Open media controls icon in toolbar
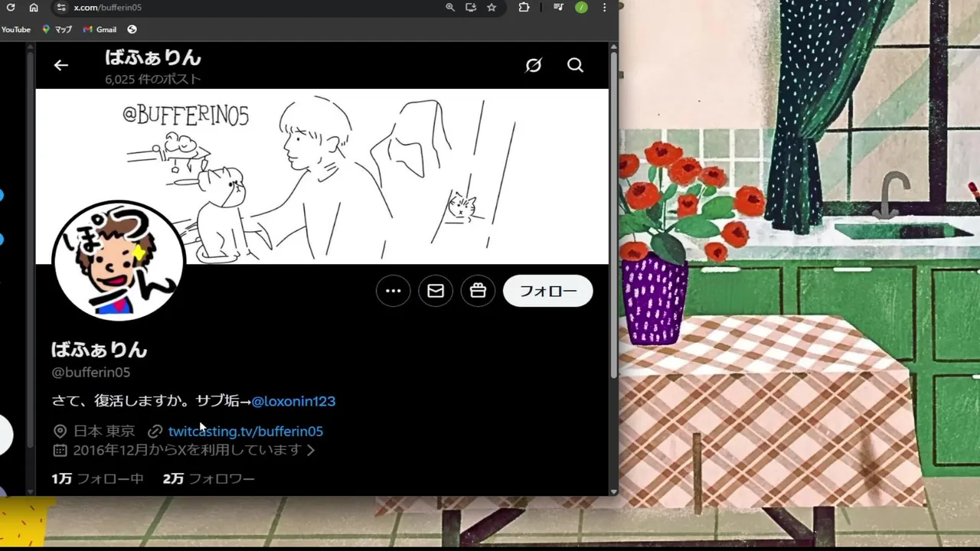The width and height of the screenshot is (980, 551). (x=559, y=7)
